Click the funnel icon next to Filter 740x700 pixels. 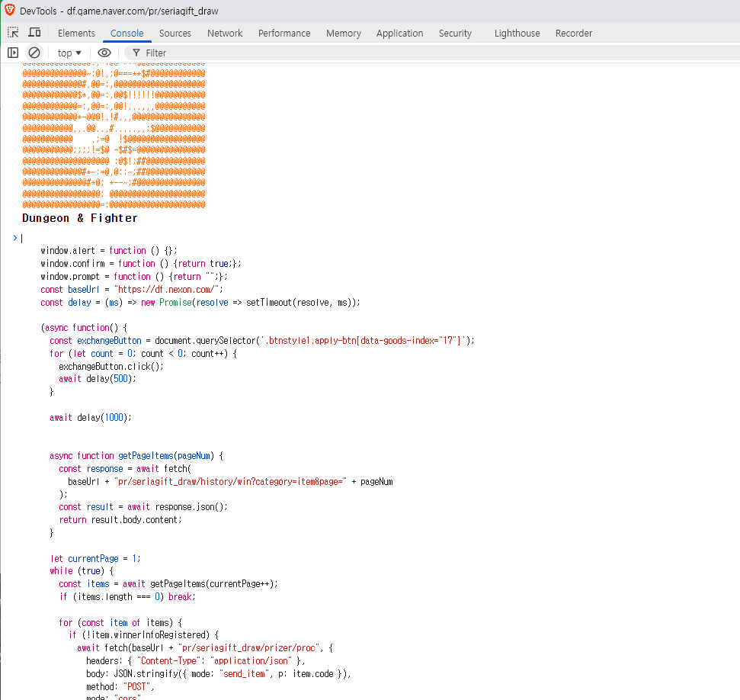[x=136, y=53]
